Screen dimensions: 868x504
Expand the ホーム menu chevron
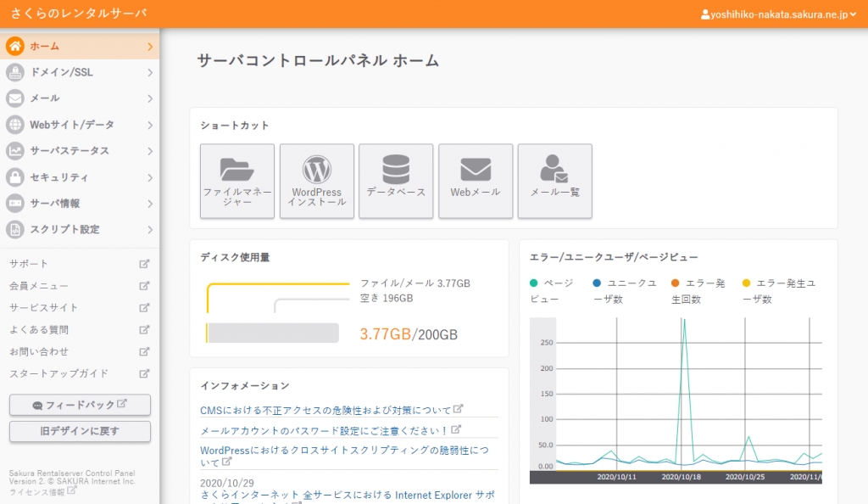(x=150, y=47)
